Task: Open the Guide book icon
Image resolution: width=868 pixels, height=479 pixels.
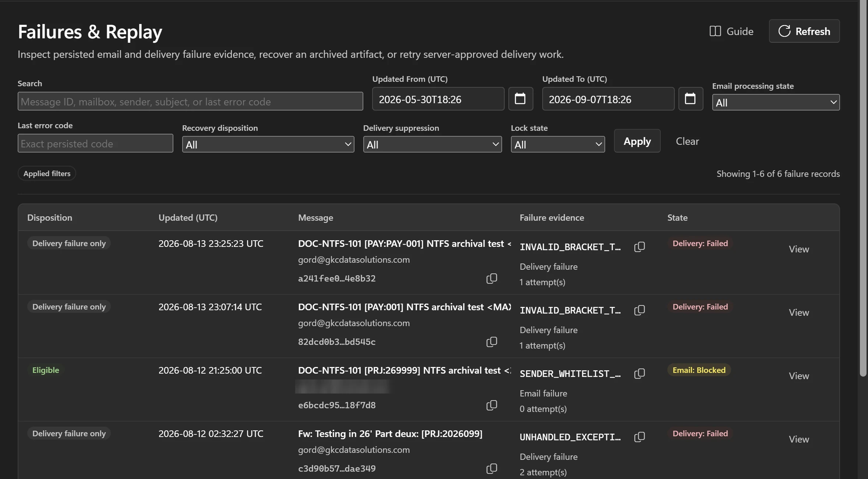Action: point(715,31)
